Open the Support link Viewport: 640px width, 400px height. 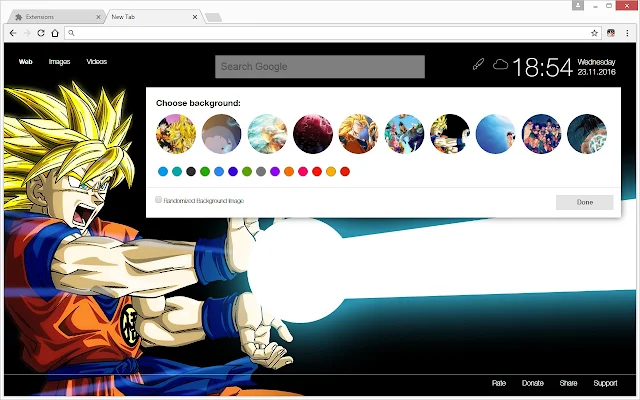605,383
